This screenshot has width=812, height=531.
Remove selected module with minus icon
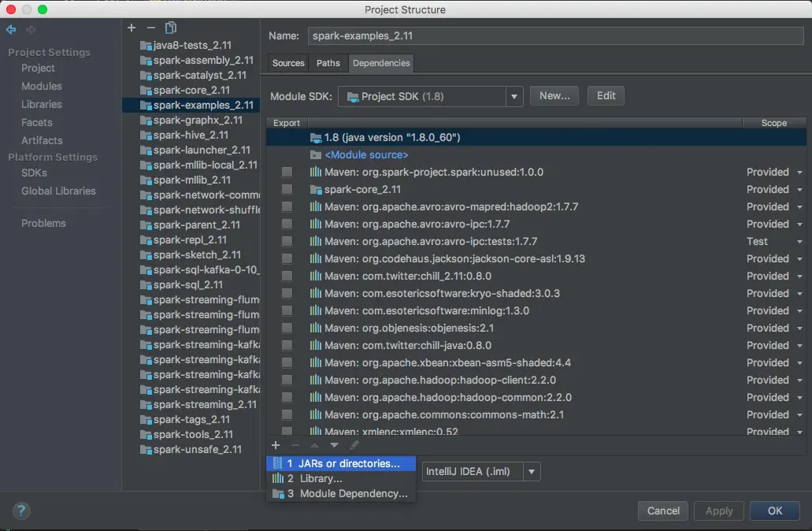tap(150, 28)
